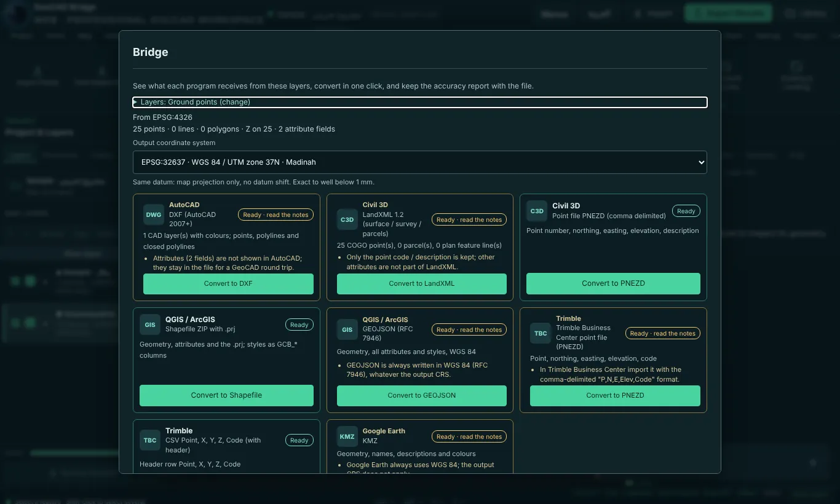Click the "Geometry, names, descriptions and colours" text

(406, 454)
